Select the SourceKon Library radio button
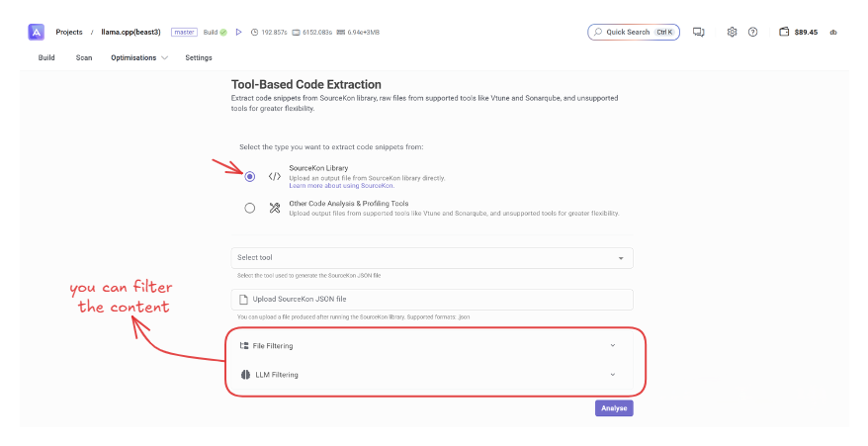Image resolution: width=868 pixels, height=446 pixels. point(249,176)
